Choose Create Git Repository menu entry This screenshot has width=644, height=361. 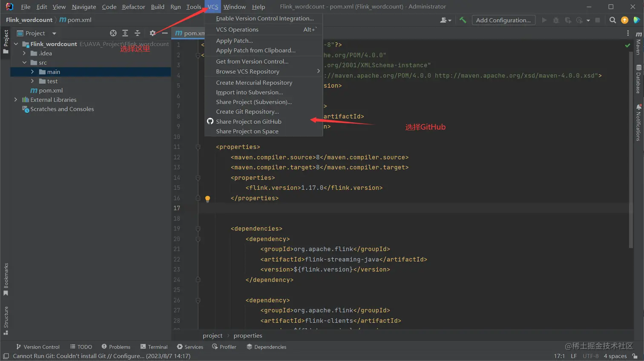(x=247, y=112)
